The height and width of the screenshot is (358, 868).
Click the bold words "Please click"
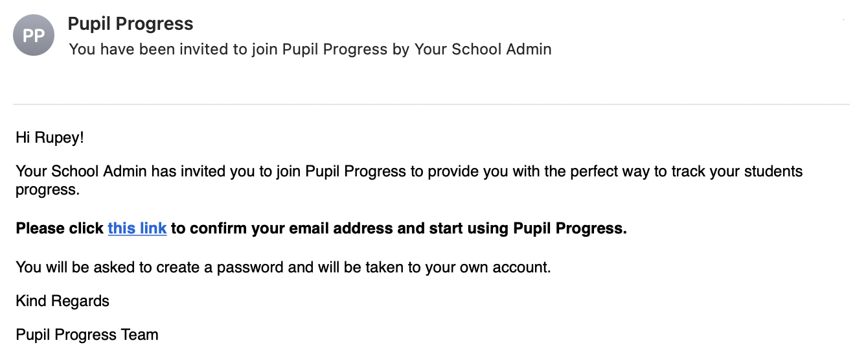[60, 228]
